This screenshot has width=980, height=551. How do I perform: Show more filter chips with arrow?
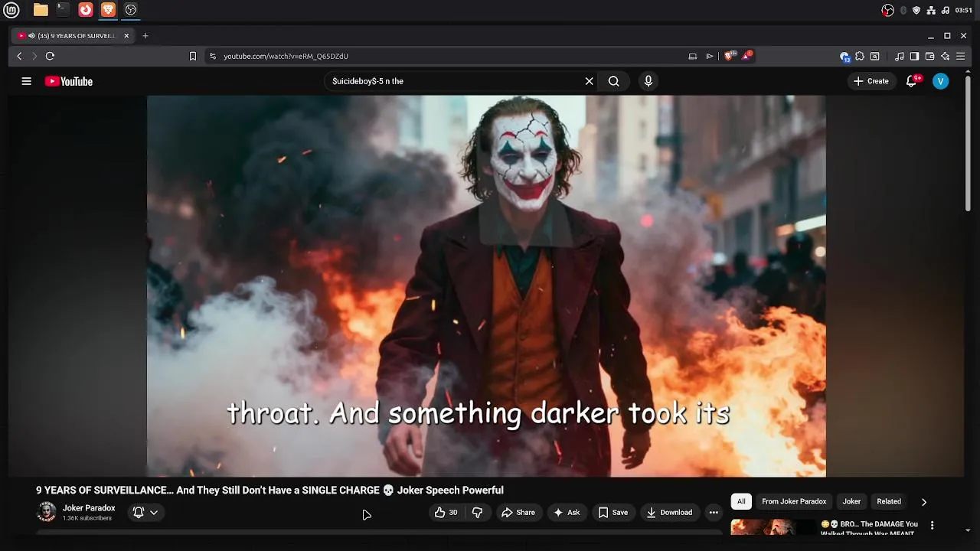pos(924,502)
